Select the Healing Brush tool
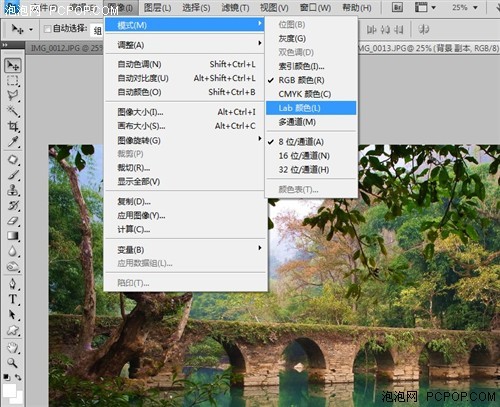The width and height of the screenshot is (500, 407). point(13,160)
